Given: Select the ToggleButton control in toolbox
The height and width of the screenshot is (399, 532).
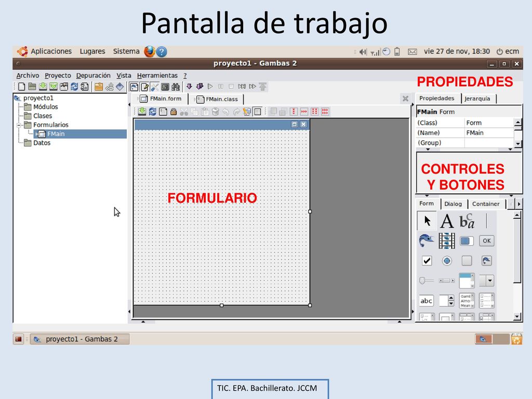Looking at the screenshot, I should coord(467,261).
